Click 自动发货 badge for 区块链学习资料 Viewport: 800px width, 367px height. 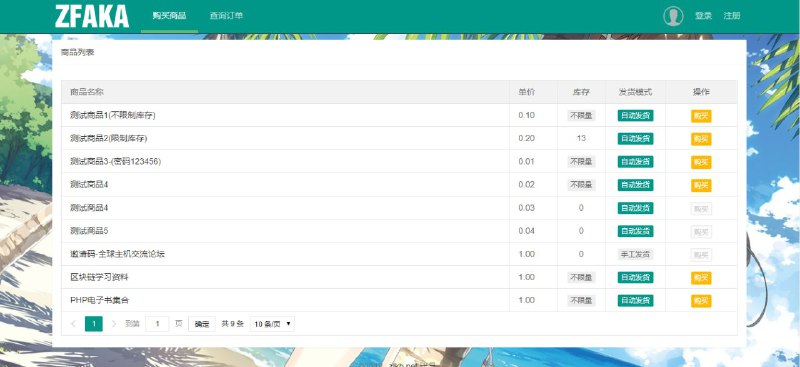(635, 278)
